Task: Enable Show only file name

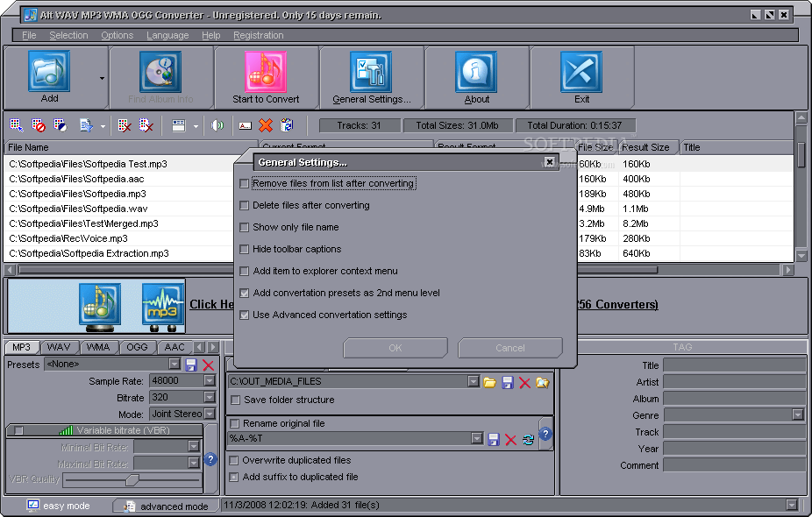Action: click(245, 227)
